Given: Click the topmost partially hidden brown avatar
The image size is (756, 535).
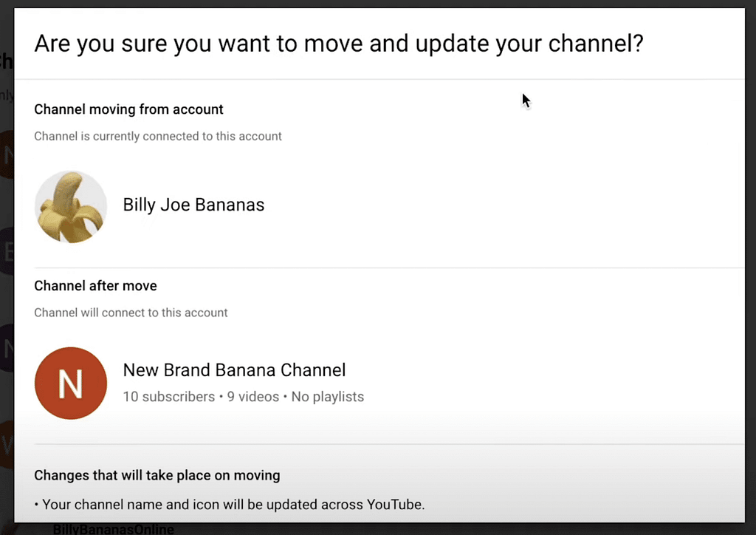Looking at the screenshot, I should point(7,154).
